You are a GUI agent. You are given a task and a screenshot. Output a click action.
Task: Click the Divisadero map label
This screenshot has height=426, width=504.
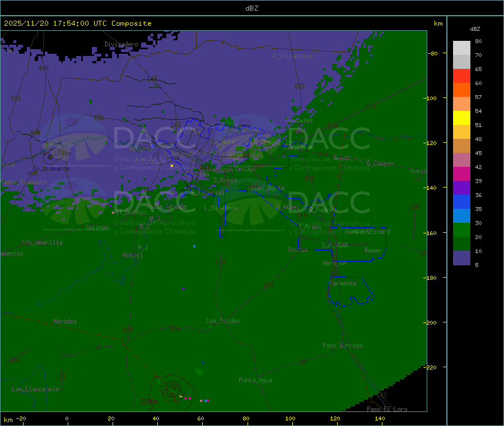(121, 44)
